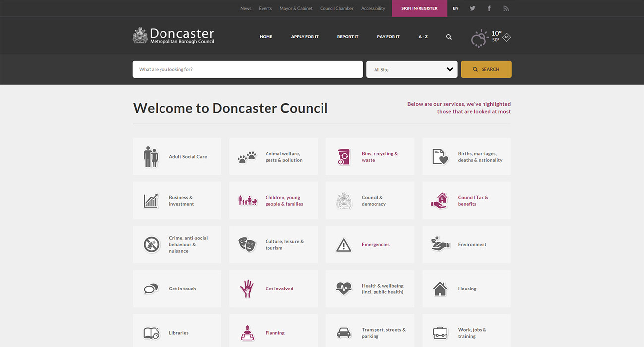Screen dimensions: 644x347
Task: Open the Council Tax & benefits text link
Action: (x=473, y=201)
